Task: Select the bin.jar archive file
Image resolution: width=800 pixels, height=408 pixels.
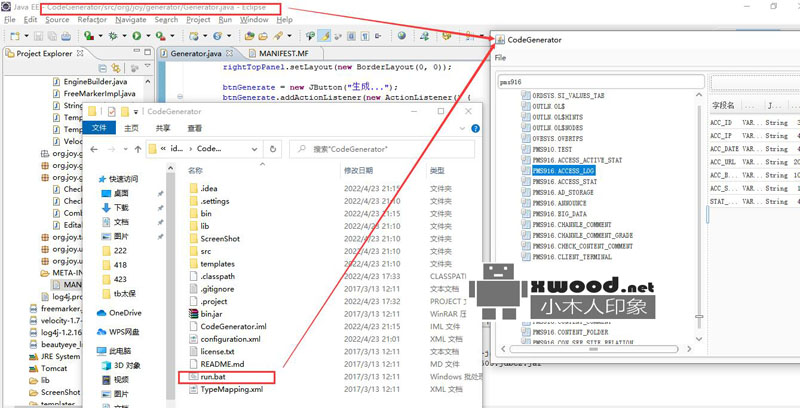Action: (211, 313)
